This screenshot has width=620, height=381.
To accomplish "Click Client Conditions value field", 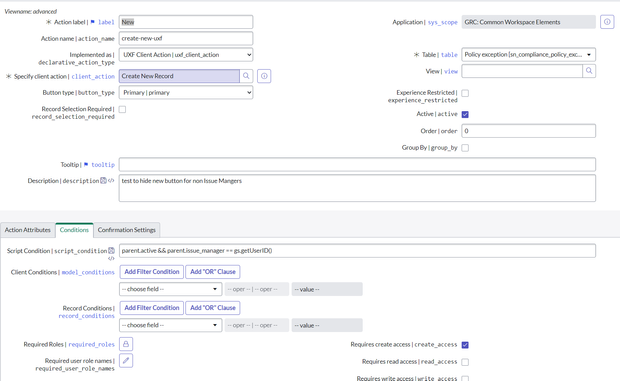I will tap(327, 289).
